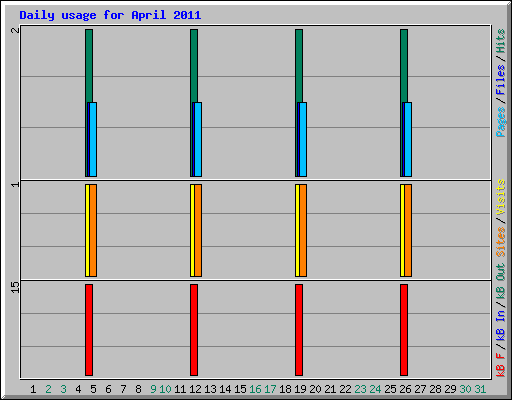Click the 'Daily usage for April 2011' title

[110, 15]
